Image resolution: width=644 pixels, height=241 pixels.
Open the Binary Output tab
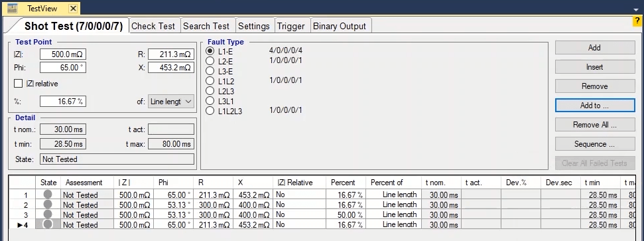tap(340, 26)
